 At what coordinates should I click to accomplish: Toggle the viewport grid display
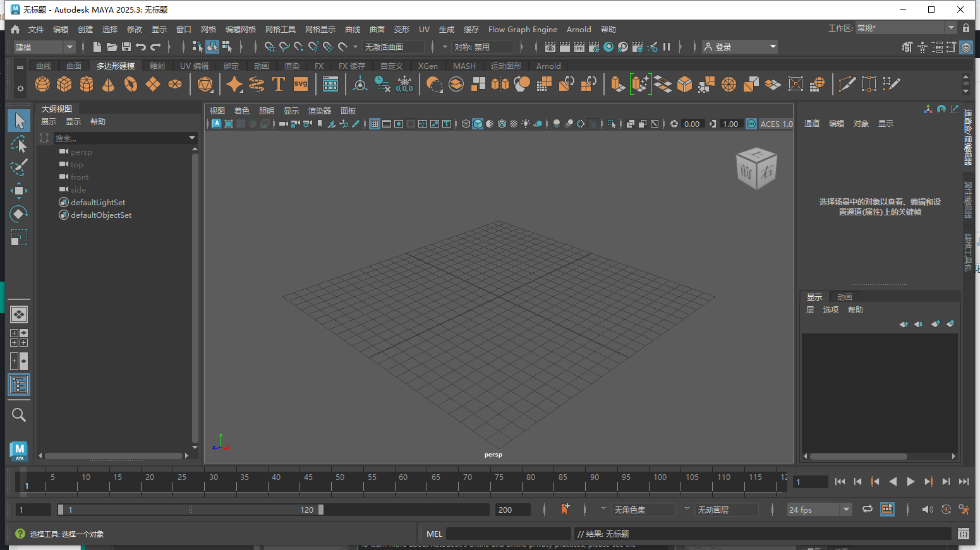[375, 124]
